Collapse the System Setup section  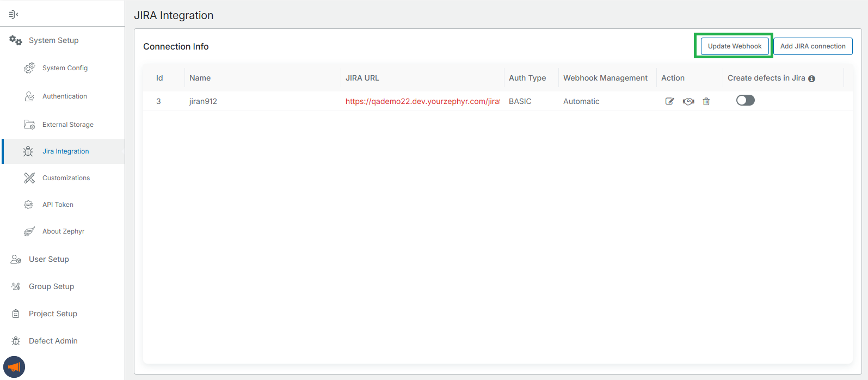[x=53, y=40]
